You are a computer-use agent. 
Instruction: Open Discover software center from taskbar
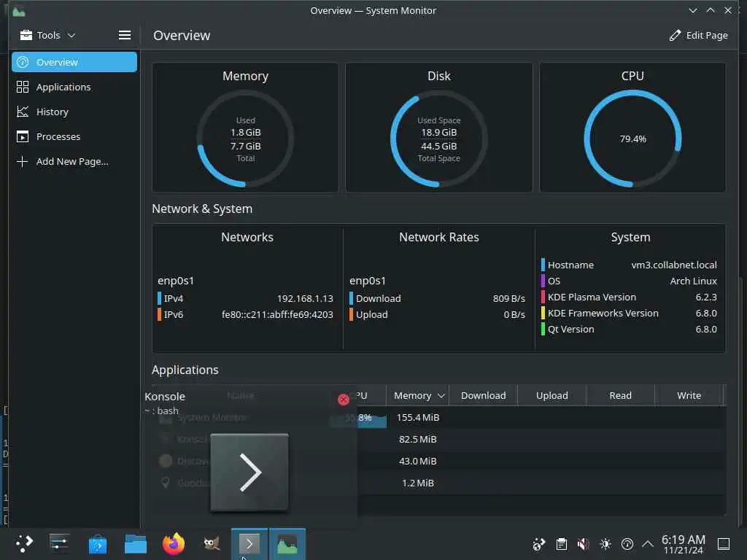pos(98,544)
